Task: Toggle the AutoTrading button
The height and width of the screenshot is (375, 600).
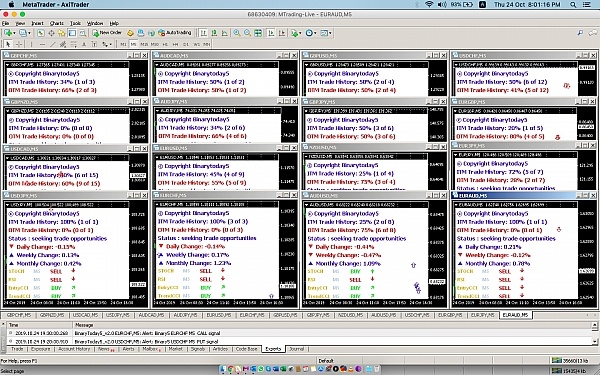Action: pyautogui.click(x=174, y=33)
